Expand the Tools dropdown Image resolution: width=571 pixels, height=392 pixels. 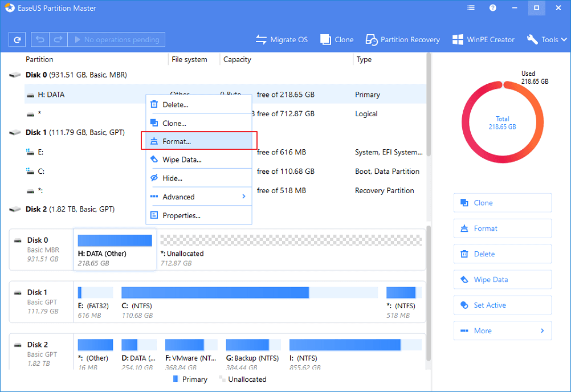(x=547, y=40)
